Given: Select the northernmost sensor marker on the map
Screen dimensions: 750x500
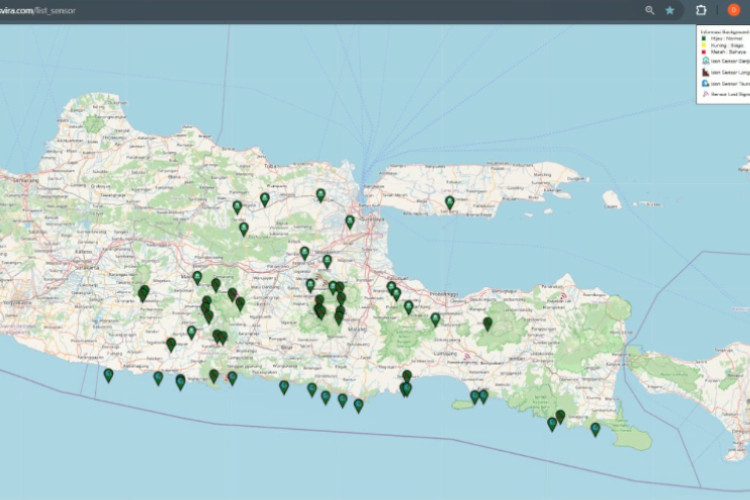Looking at the screenshot, I should coord(320,194).
